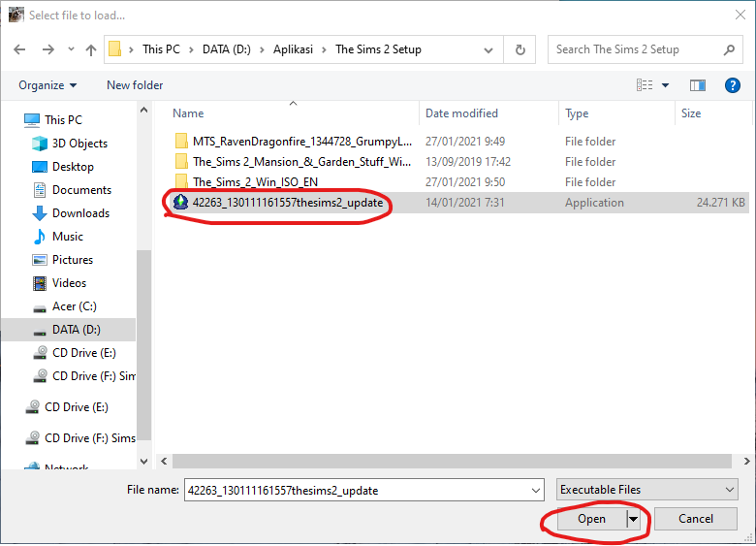Viewport: 756px width, 546px height.
Task: Open the change view icon
Action: (x=645, y=85)
